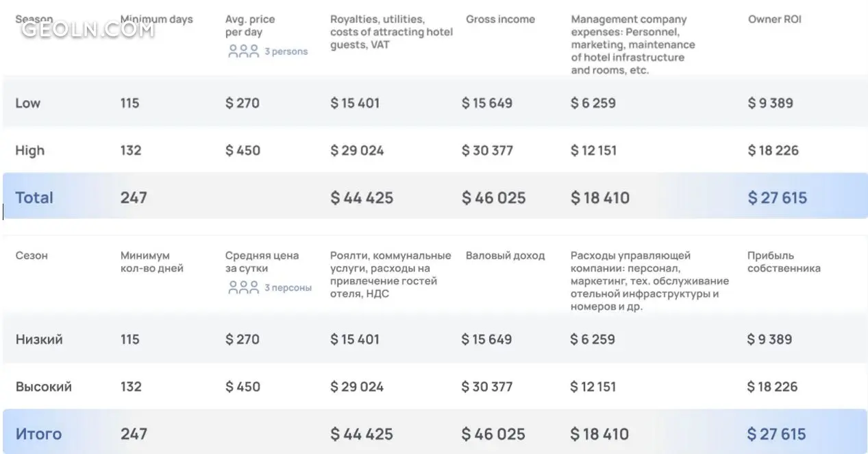Select the "Итого" row label
868x454 pixels.
(x=38, y=434)
